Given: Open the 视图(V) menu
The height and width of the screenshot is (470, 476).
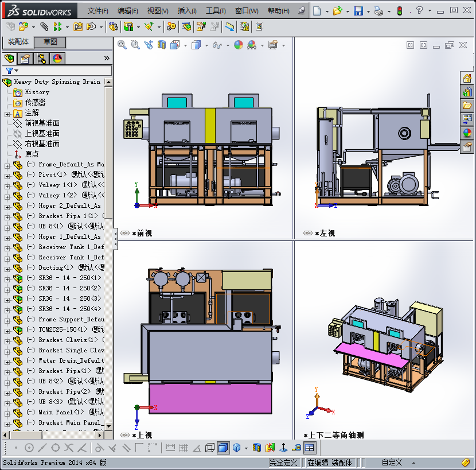Looking at the screenshot, I should [158, 11].
